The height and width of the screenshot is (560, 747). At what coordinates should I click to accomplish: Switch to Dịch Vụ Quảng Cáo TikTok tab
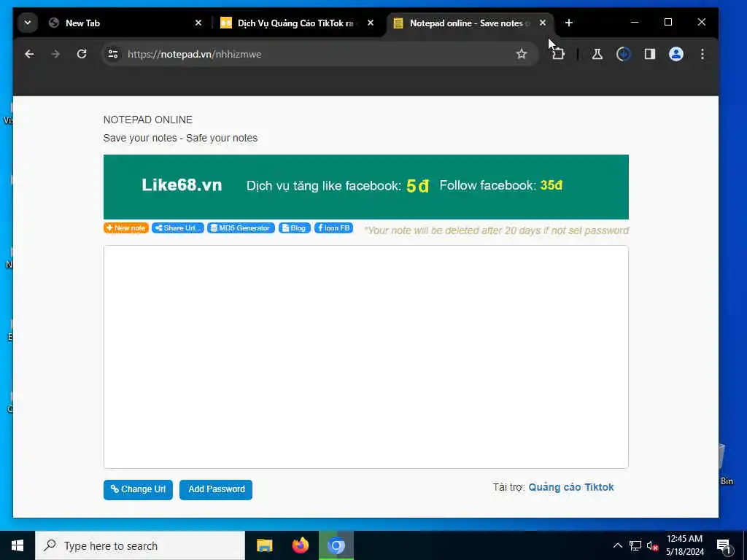point(298,23)
